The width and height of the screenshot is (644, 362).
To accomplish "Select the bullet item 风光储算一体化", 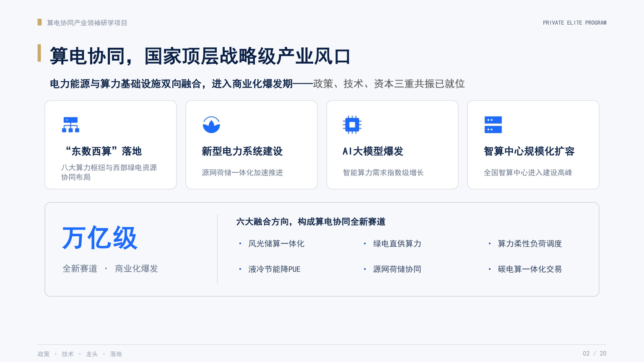I will click(x=276, y=243).
